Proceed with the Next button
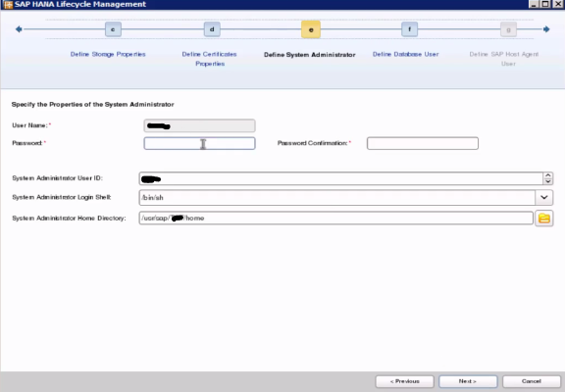565x392 pixels. tap(468, 381)
